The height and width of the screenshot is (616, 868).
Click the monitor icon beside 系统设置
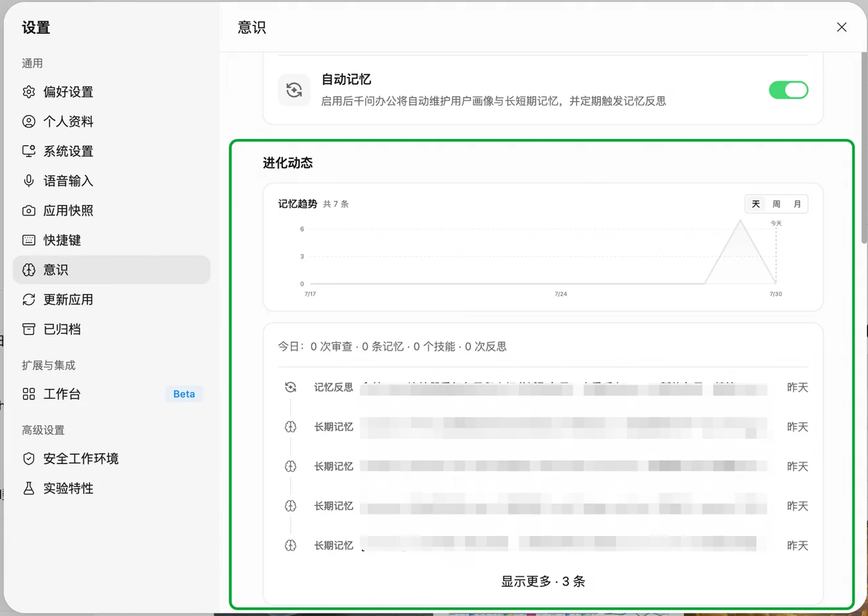(29, 151)
